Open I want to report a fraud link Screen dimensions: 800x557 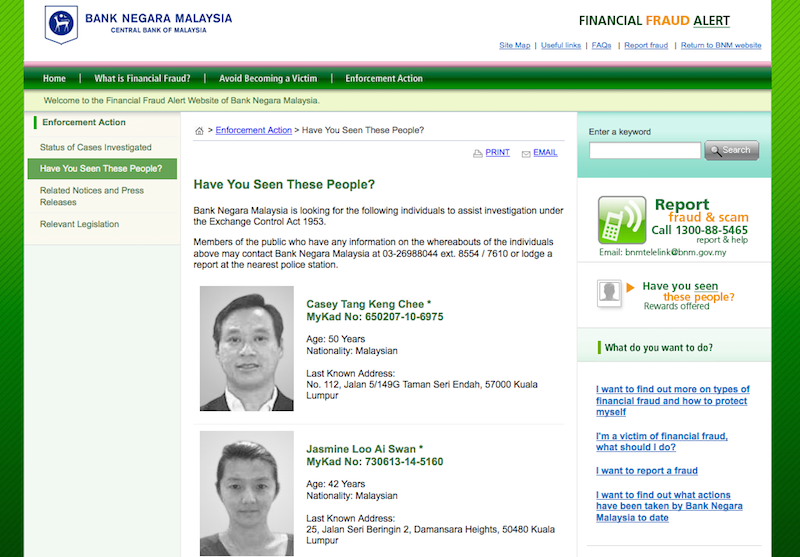[x=646, y=471]
